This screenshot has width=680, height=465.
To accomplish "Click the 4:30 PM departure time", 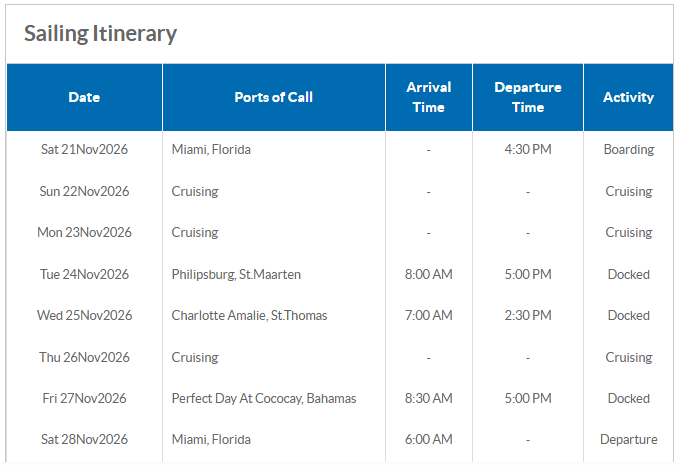I will [528, 149].
